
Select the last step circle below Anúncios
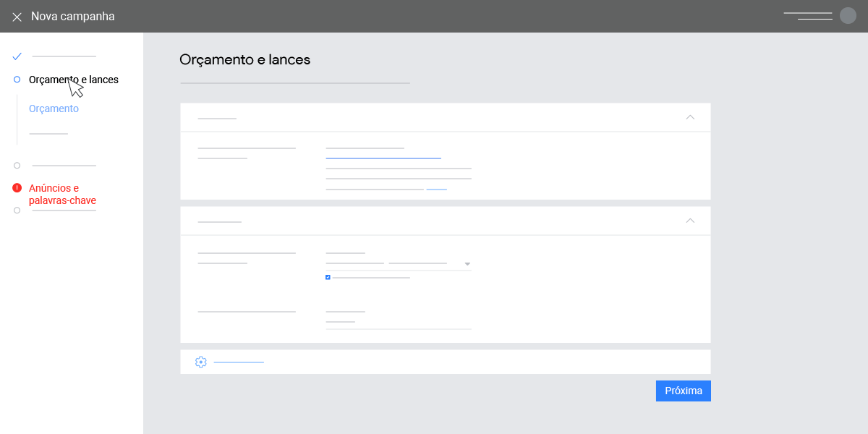pos(17,210)
